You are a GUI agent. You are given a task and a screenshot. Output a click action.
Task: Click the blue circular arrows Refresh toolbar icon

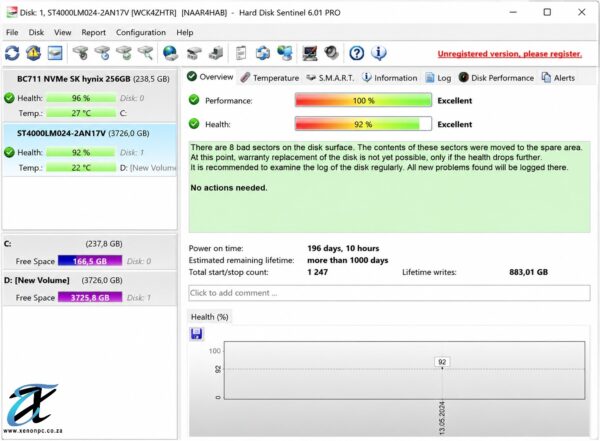pyautogui.click(x=12, y=53)
